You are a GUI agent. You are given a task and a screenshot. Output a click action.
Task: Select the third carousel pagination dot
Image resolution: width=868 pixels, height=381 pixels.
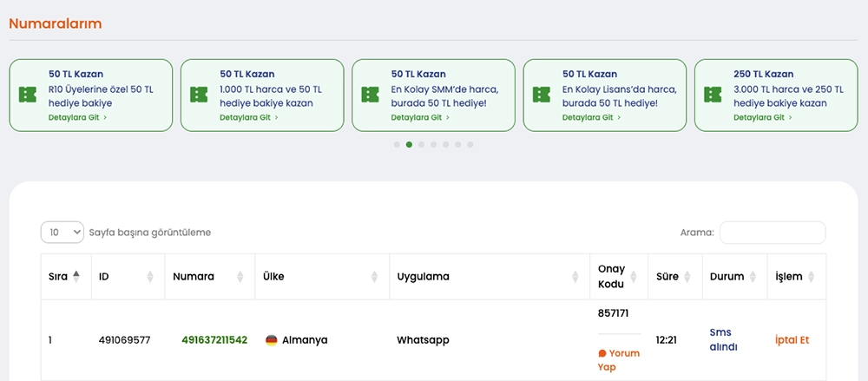[x=422, y=145]
